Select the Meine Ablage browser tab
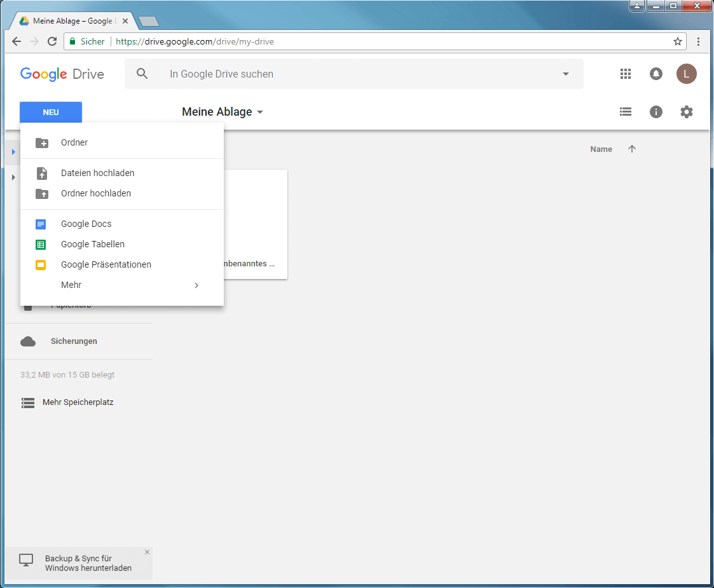Viewport: 714px width, 588px height. [x=73, y=21]
